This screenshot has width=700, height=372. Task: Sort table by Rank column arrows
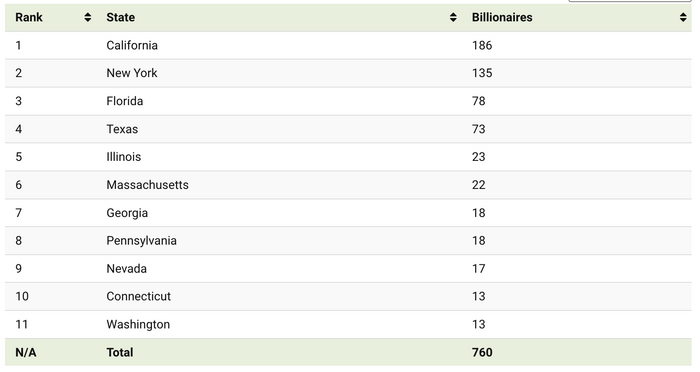88,17
